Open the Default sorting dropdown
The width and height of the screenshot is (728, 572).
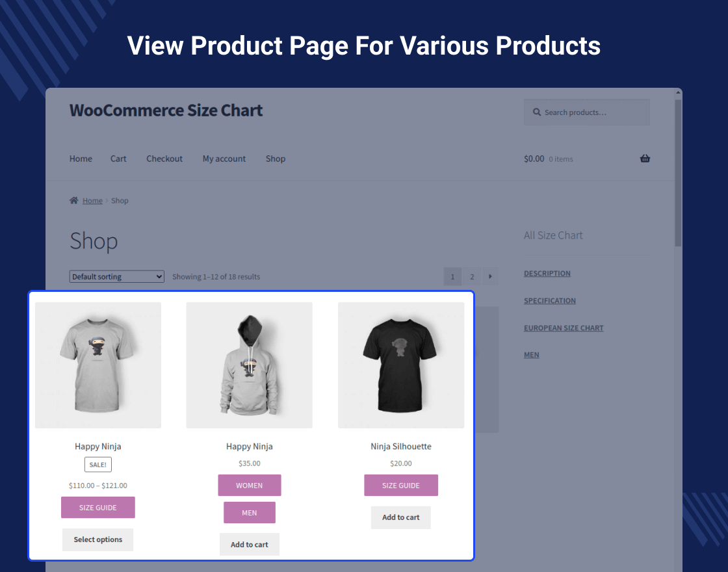click(116, 276)
